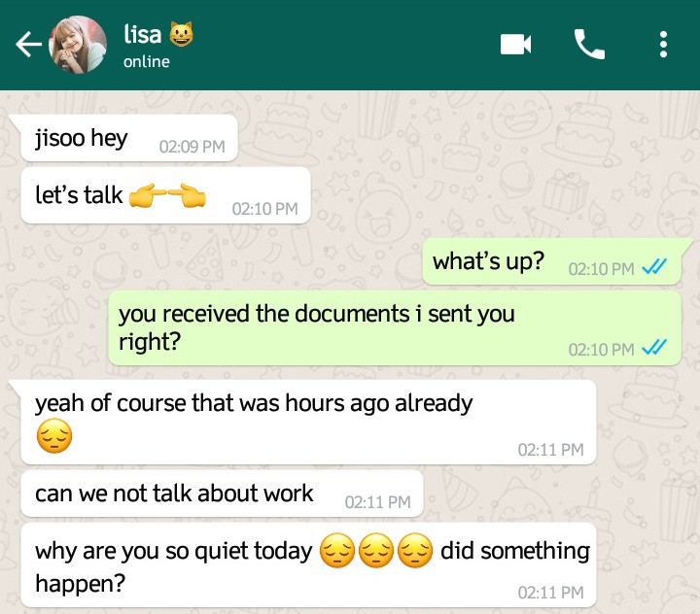
Task: Select the "jisoo hey" message bubble
Action: pos(128,138)
